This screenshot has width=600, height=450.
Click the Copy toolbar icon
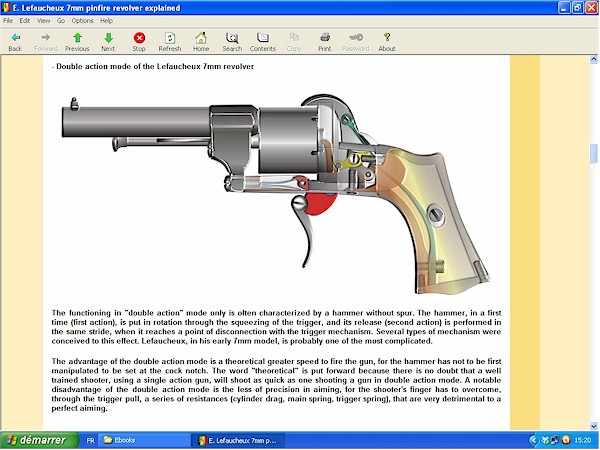(x=294, y=42)
